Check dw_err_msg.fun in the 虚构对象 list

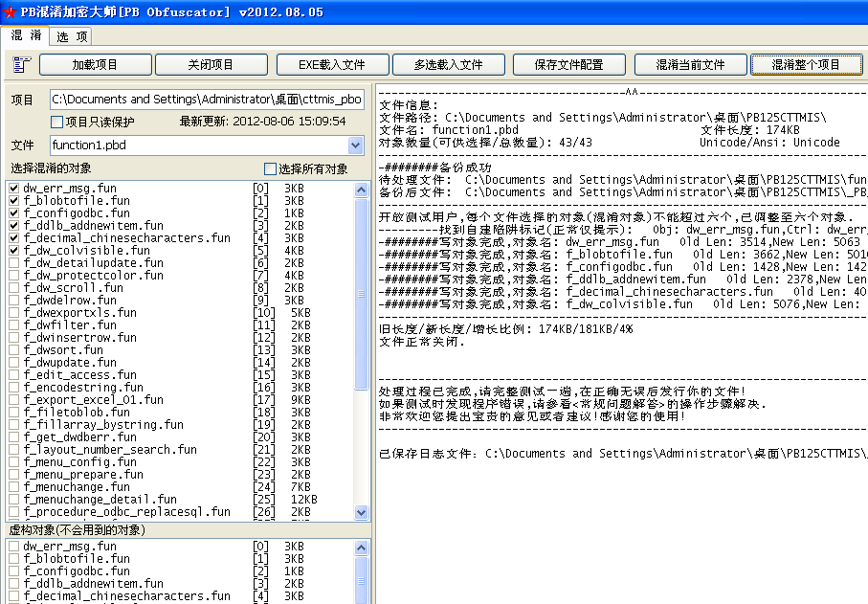click(13, 547)
